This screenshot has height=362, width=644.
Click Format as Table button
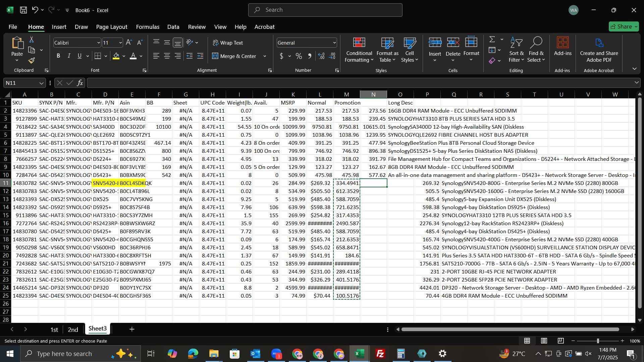[x=387, y=50]
